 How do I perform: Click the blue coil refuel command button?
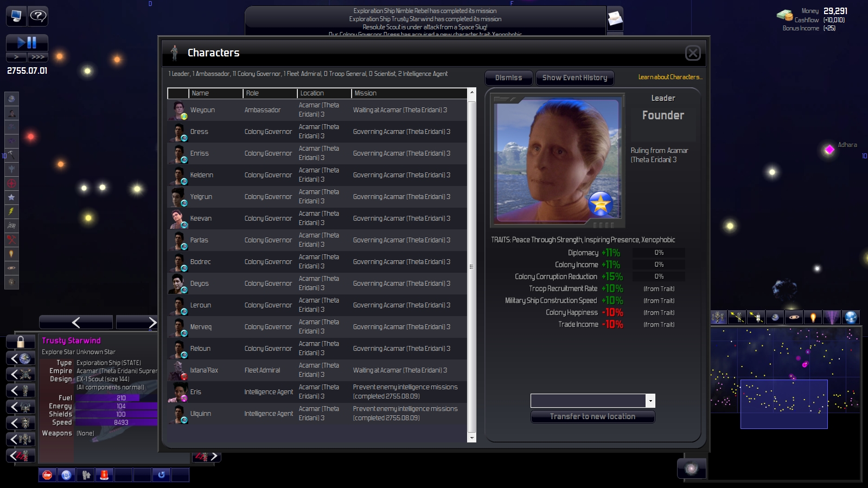point(66,475)
